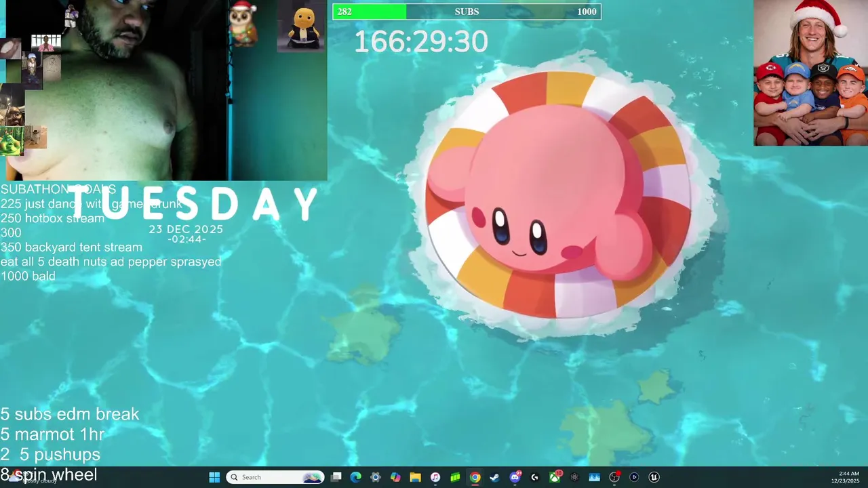Open the iTunes music app icon
The image size is (868, 488).
(x=435, y=477)
